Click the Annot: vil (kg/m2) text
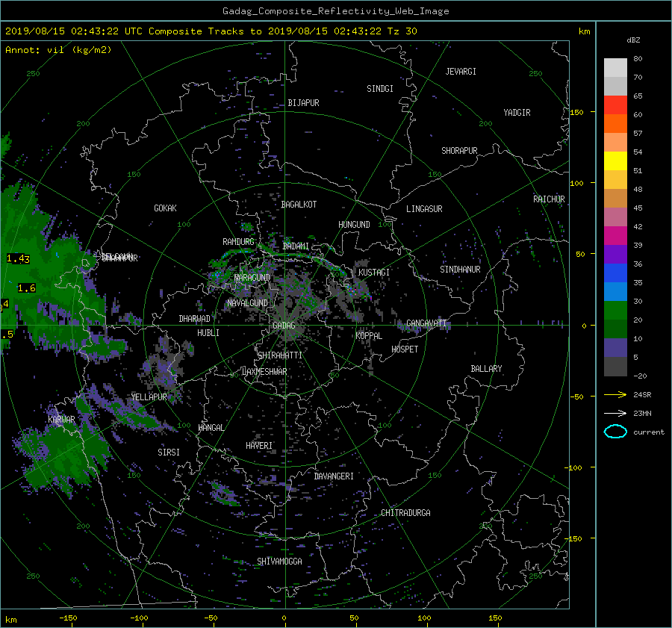This screenshot has width=672, height=628. click(x=58, y=50)
